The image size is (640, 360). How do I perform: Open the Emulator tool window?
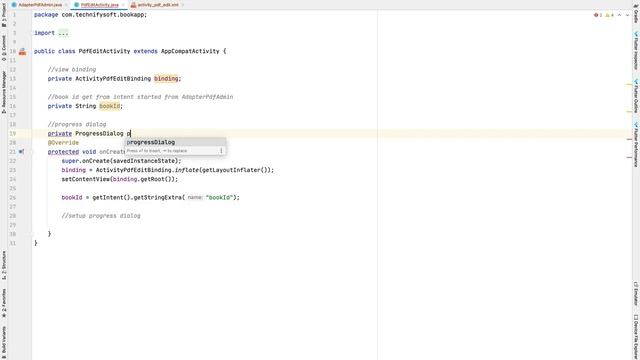[636, 293]
